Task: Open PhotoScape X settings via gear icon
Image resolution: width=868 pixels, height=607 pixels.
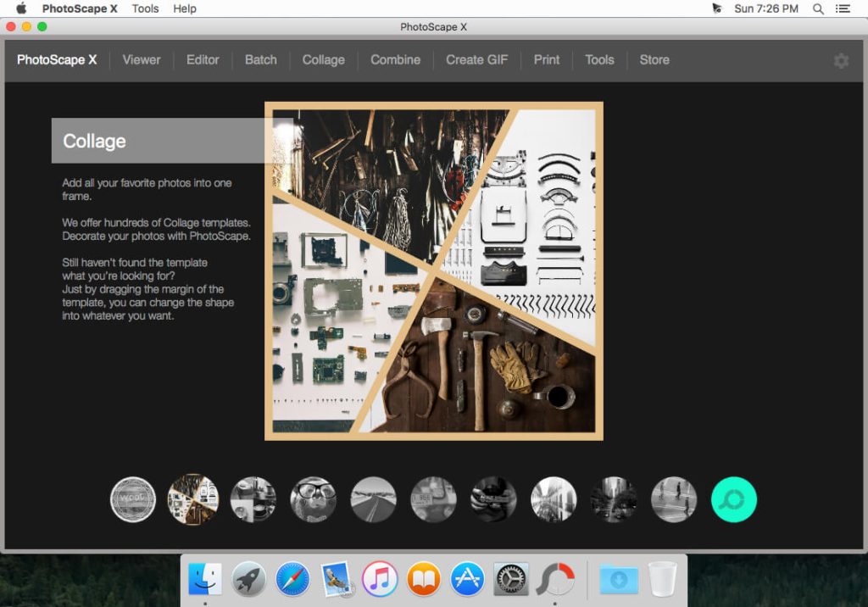Action: 840,60
